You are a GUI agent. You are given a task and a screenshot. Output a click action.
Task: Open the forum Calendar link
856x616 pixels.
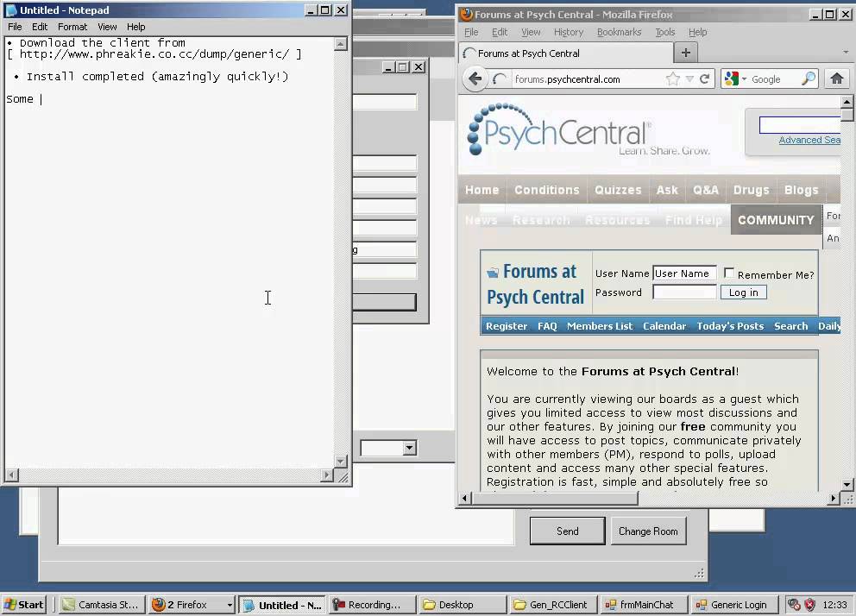[664, 326]
